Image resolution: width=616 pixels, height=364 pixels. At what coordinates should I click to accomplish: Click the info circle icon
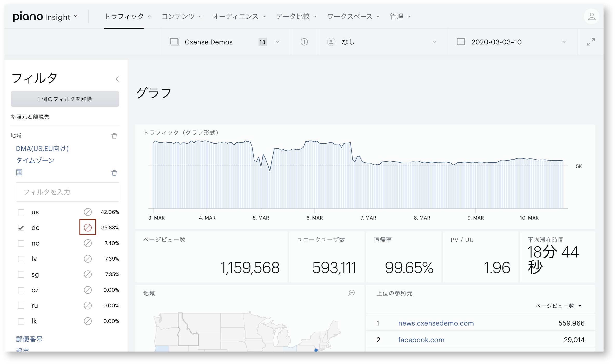click(304, 42)
